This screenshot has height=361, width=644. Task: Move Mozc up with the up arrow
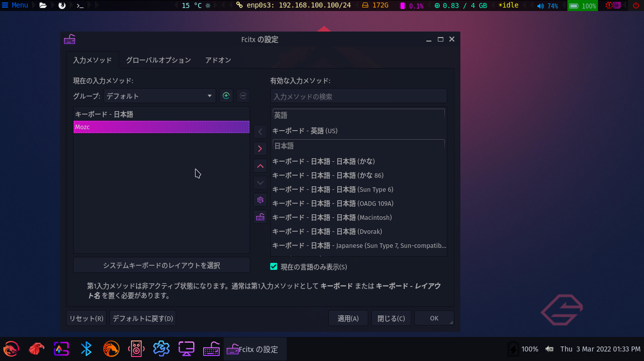[x=260, y=166]
